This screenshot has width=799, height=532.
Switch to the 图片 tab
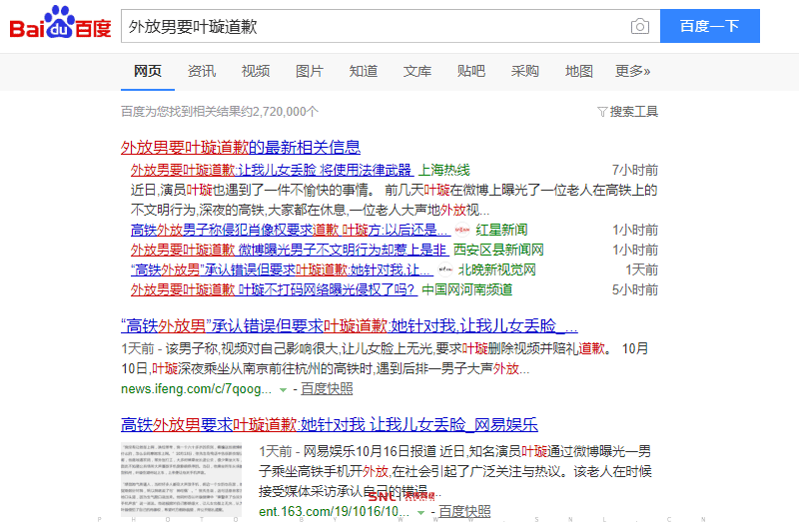coord(310,71)
